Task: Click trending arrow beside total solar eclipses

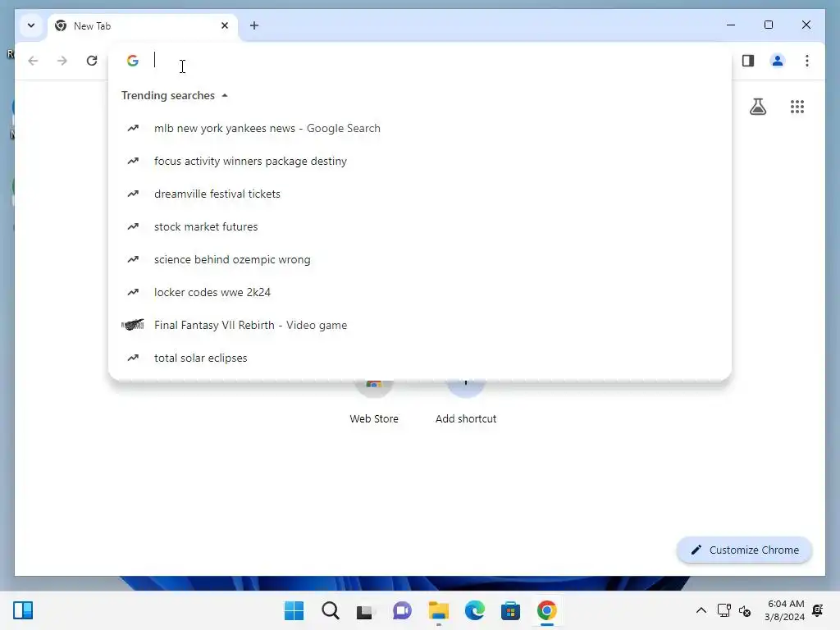Action: [x=133, y=358]
